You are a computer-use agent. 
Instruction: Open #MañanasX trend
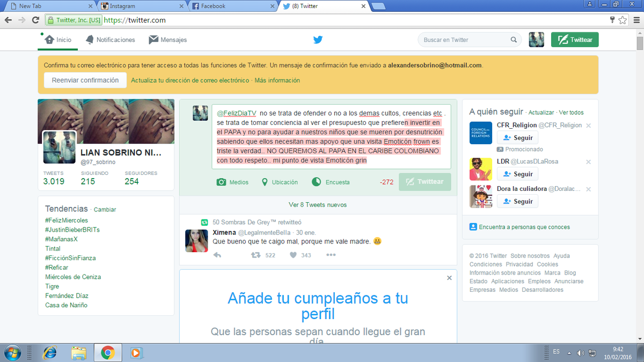[x=61, y=239]
